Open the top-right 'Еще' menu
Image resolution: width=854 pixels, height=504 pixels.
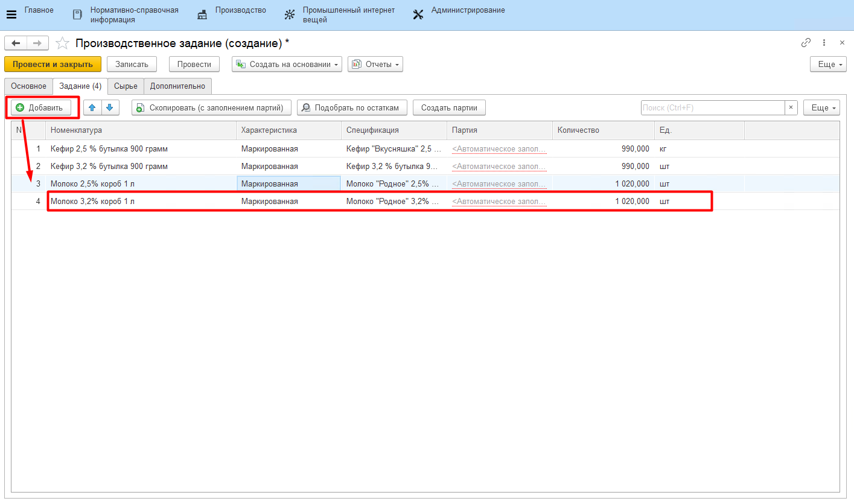pyautogui.click(x=828, y=64)
